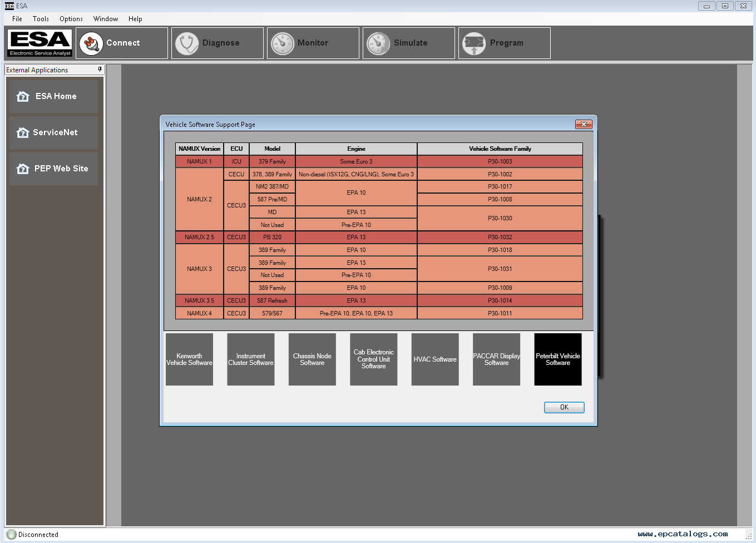The height and width of the screenshot is (543, 756).
Task: Close the Vehicle Software Support Page dialog
Action: tap(584, 124)
